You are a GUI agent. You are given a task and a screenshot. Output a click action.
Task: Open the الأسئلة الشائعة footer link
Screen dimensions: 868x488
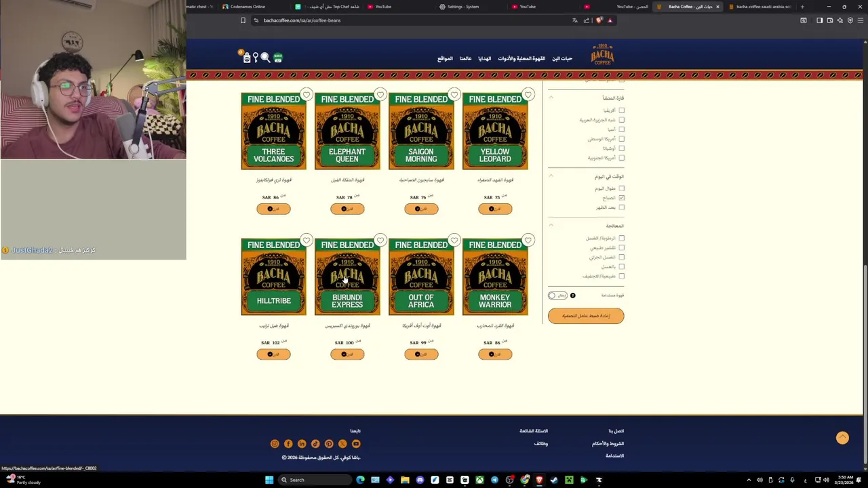click(x=534, y=431)
